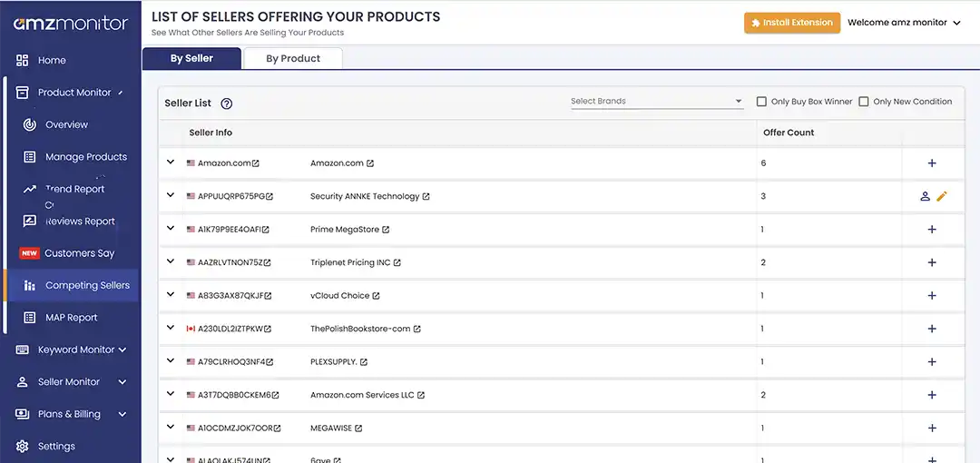
Task: Switch to the By Seller tab
Action: pyautogui.click(x=191, y=58)
